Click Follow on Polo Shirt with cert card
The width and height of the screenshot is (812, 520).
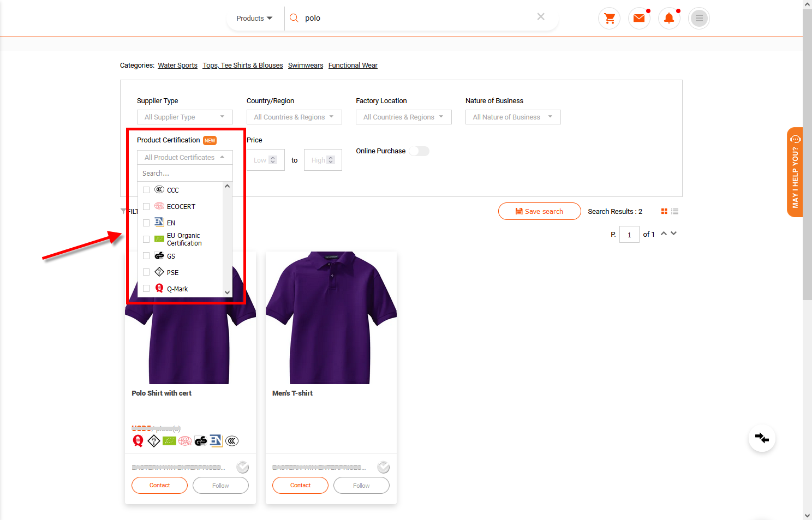click(x=220, y=485)
